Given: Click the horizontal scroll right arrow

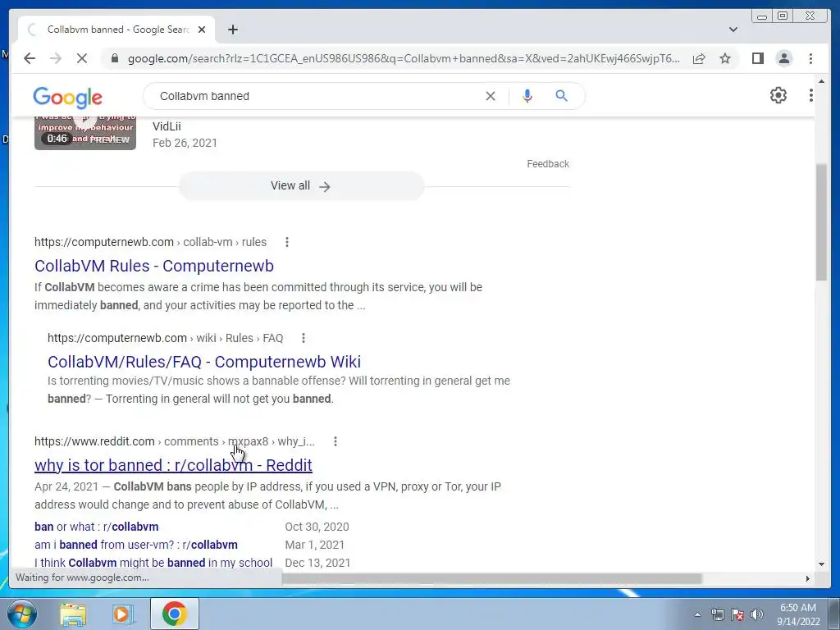Looking at the screenshot, I should (x=807, y=578).
